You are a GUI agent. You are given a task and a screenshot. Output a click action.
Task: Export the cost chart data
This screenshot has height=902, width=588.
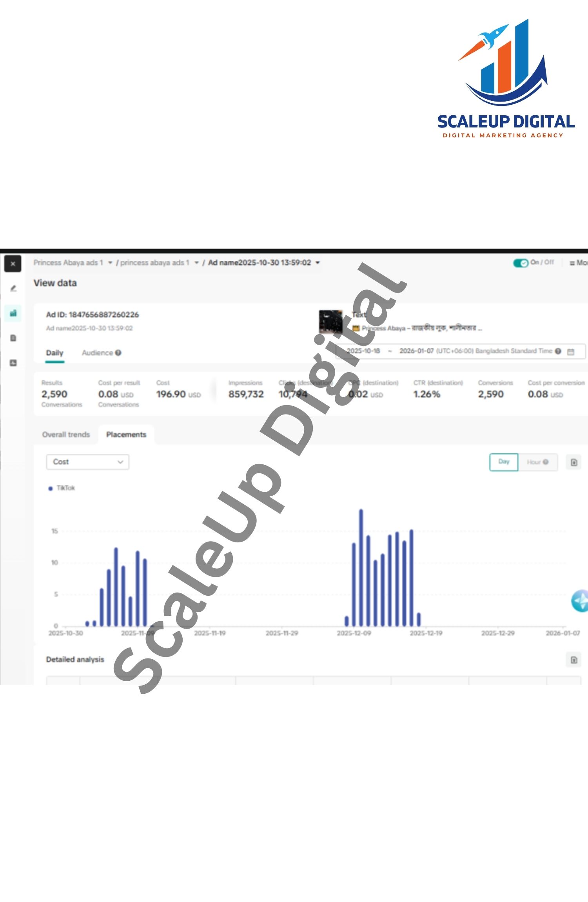574,462
